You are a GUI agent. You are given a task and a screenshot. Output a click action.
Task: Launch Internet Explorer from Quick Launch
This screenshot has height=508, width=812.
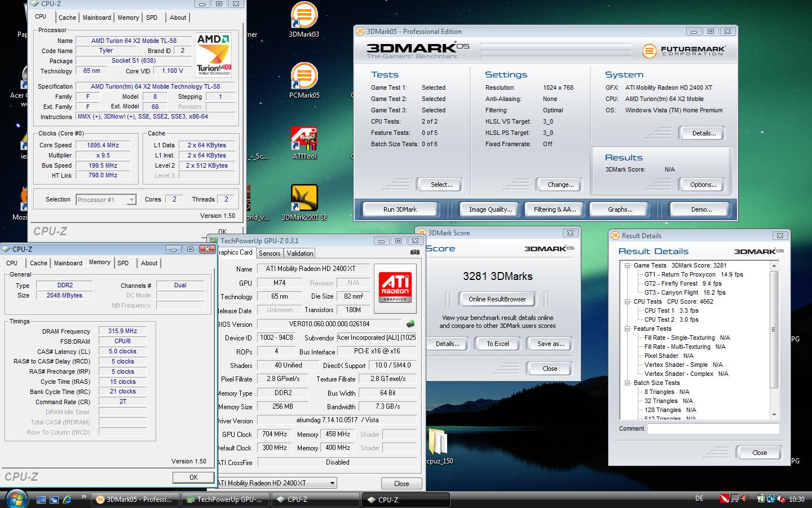(x=67, y=500)
